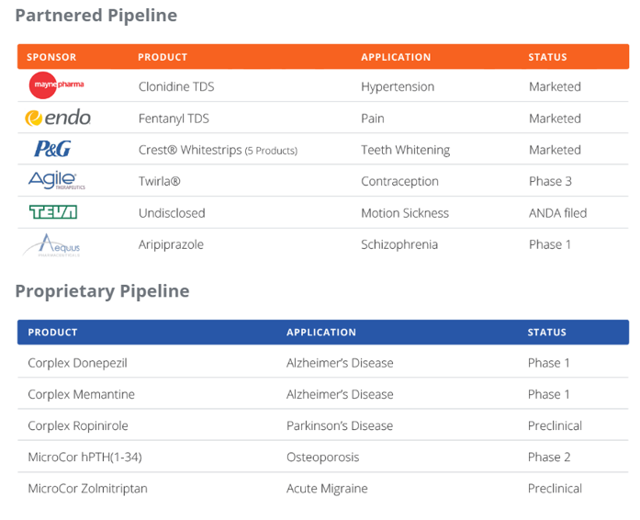The width and height of the screenshot is (640, 520).
Task: Click the STATUS header in the blue table
Action: click(x=547, y=332)
